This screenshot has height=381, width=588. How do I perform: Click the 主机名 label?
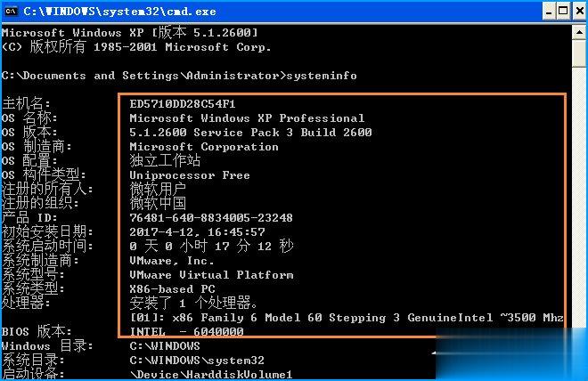[x=26, y=103]
